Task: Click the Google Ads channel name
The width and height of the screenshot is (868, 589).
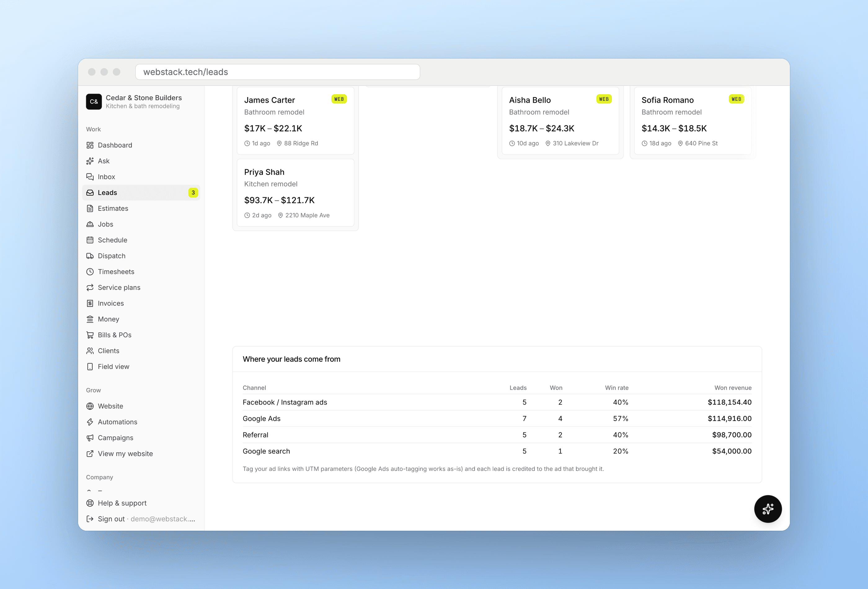Action: point(261,418)
